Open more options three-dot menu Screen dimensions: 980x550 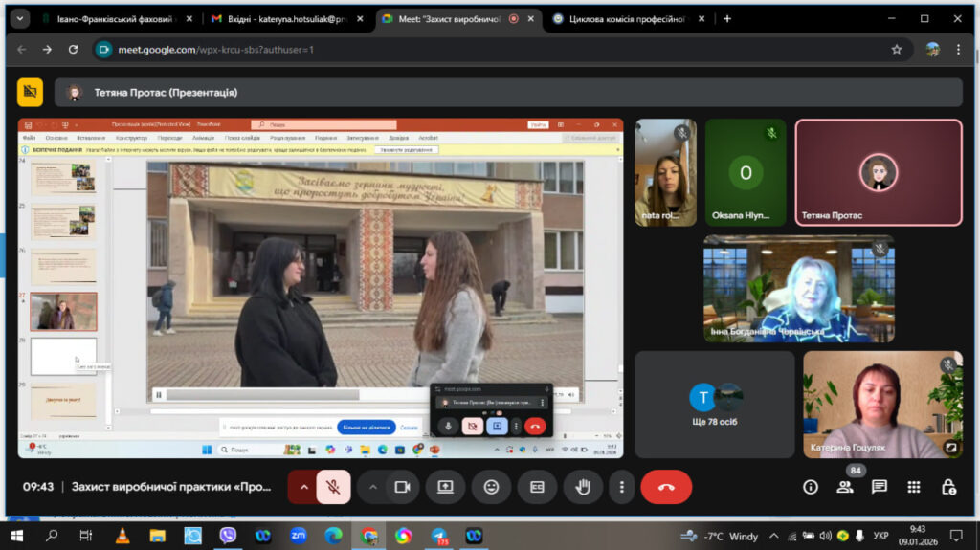tap(621, 487)
